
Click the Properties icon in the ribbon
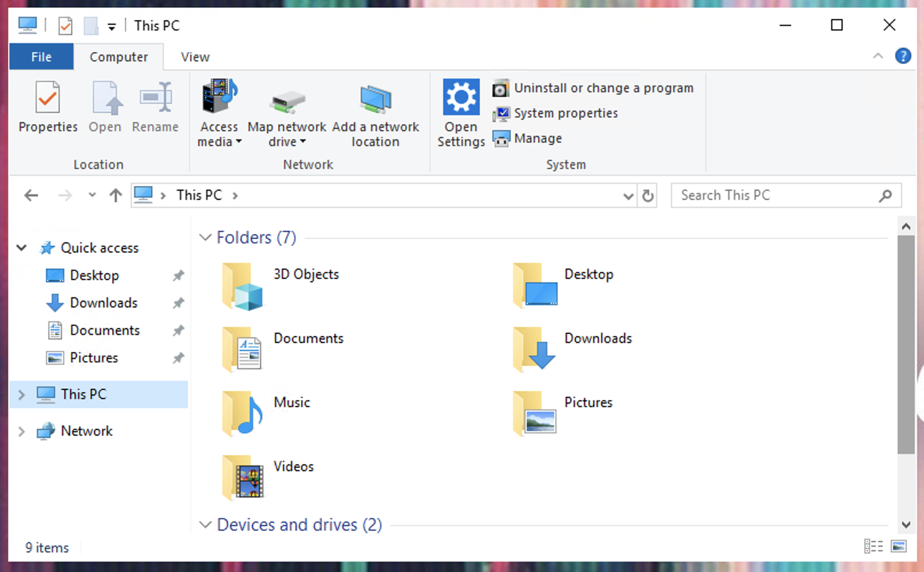pos(48,98)
